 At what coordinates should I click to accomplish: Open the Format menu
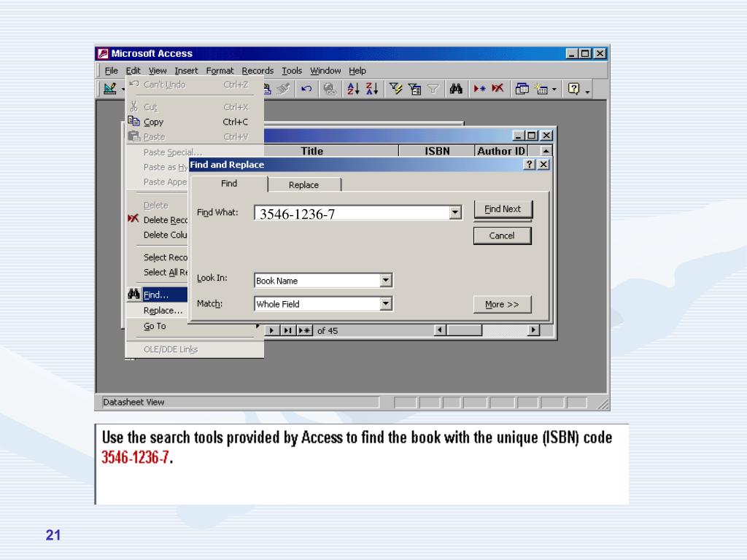point(220,71)
